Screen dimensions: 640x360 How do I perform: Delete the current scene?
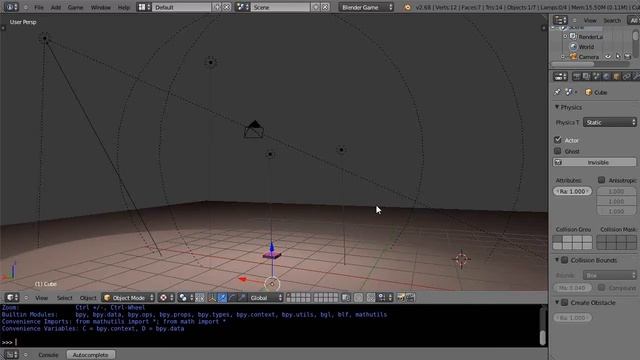(325, 7)
